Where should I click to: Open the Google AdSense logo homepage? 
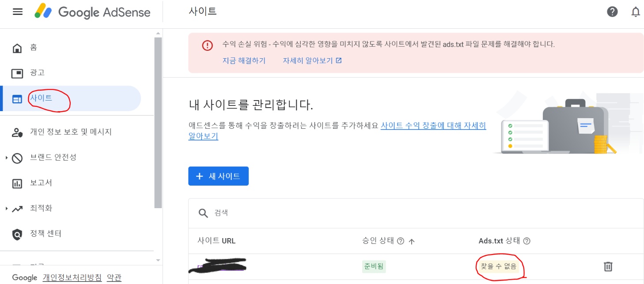tap(93, 12)
